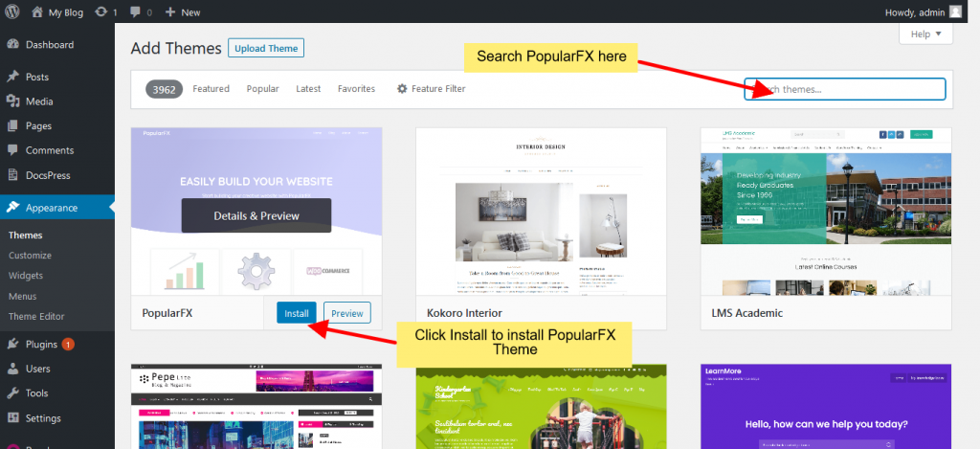This screenshot has width=980, height=449.
Task: Click LMS Academic theme name
Action: [746, 313]
